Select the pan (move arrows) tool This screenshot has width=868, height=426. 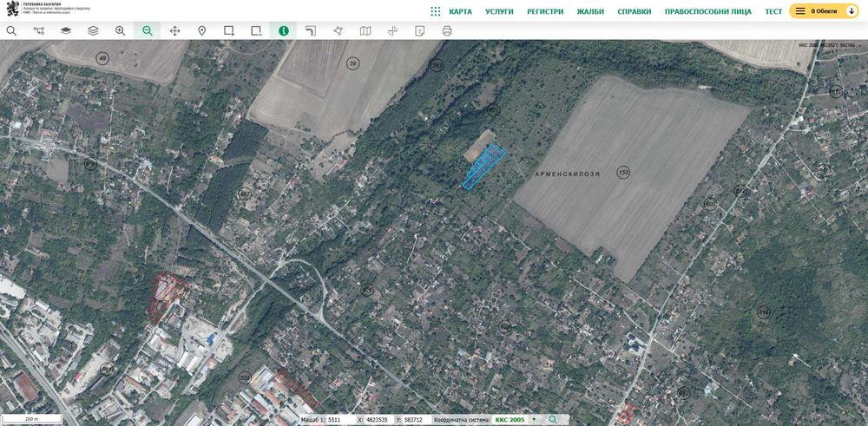[x=174, y=30]
